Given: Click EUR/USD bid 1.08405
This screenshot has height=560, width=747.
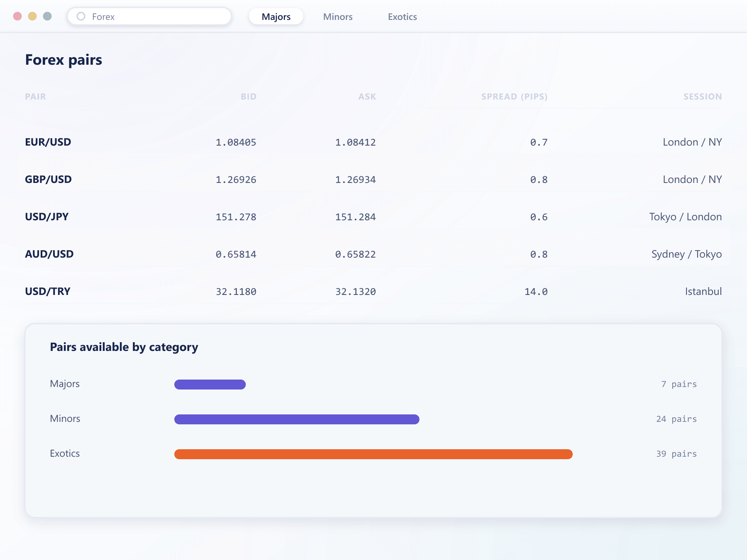Looking at the screenshot, I should tap(236, 142).
